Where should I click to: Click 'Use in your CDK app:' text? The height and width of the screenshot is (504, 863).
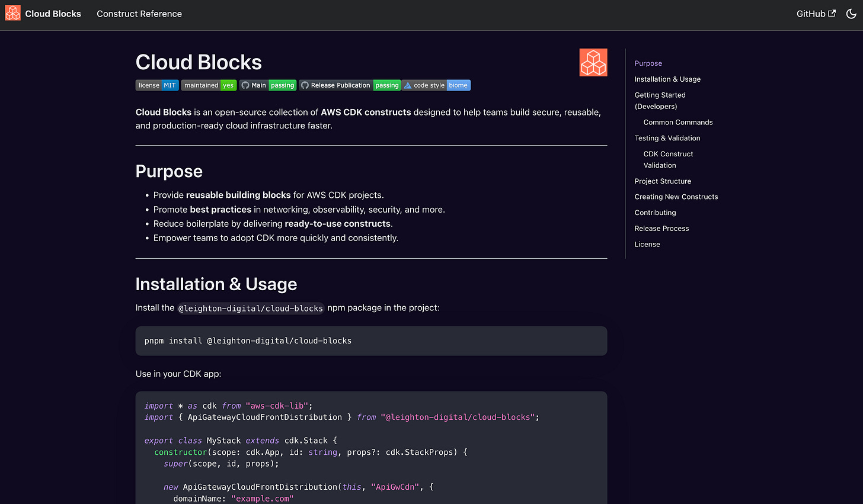pos(178,374)
